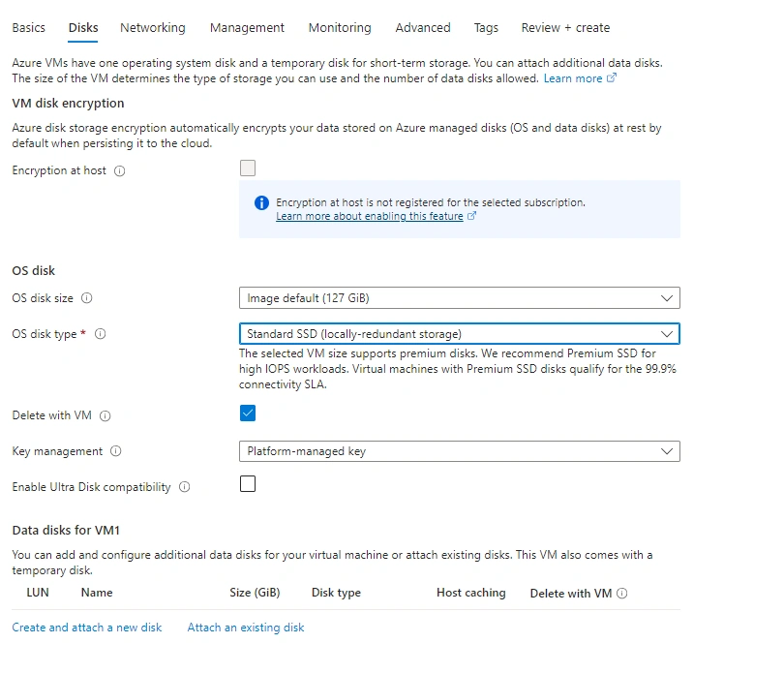This screenshot has width=784, height=674.
Task: Enable Ultra Disk compatibility checkbox
Action: tap(248, 484)
